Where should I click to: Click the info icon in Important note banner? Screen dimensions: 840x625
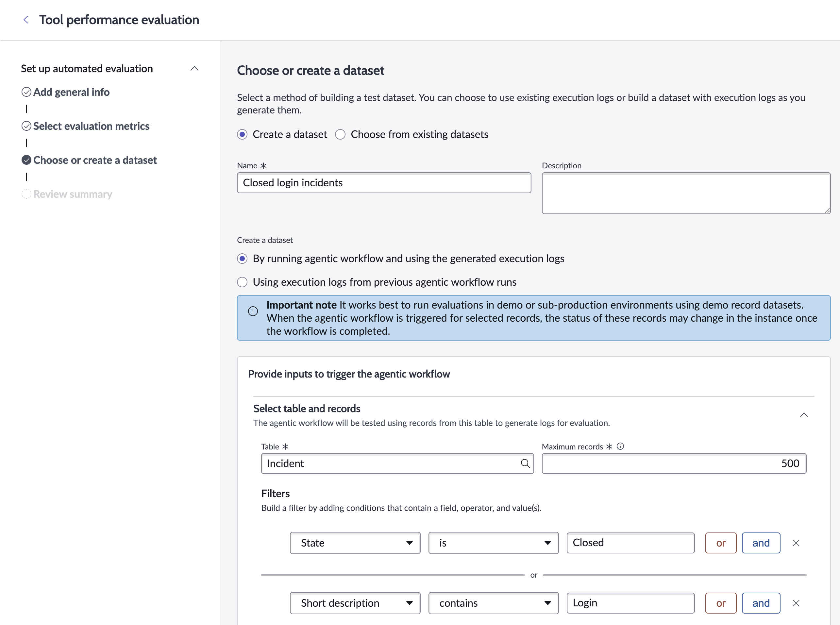(x=253, y=311)
